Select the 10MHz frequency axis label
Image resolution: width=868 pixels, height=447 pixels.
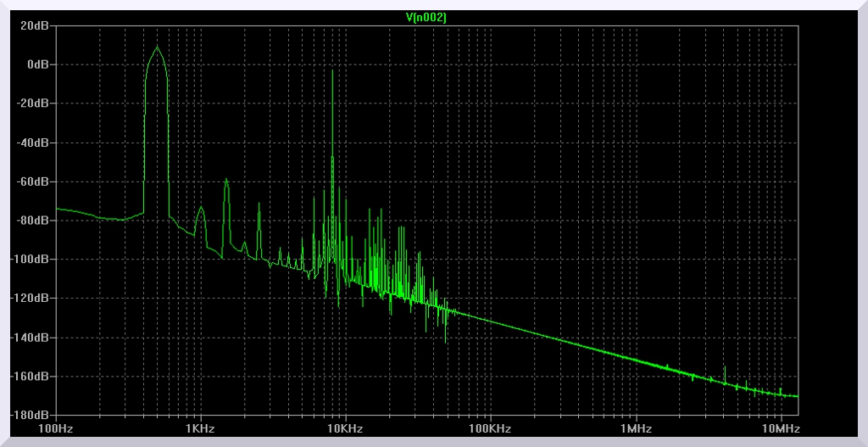pos(781,429)
